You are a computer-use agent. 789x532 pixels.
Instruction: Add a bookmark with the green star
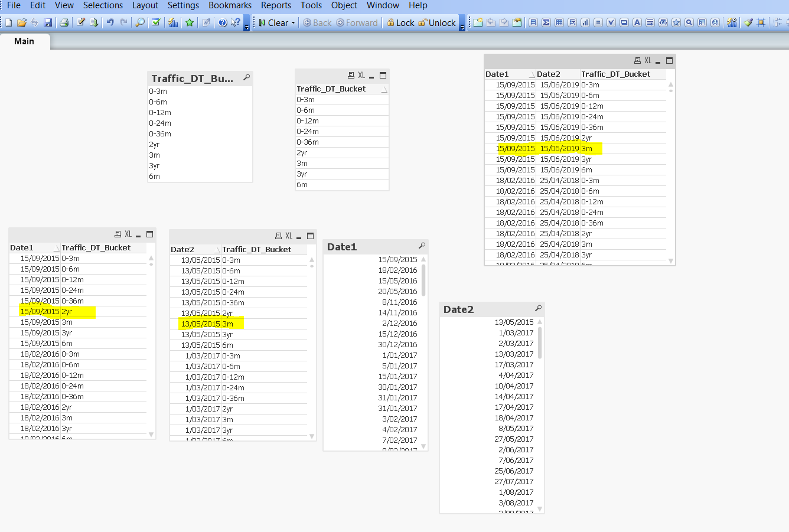pos(190,22)
